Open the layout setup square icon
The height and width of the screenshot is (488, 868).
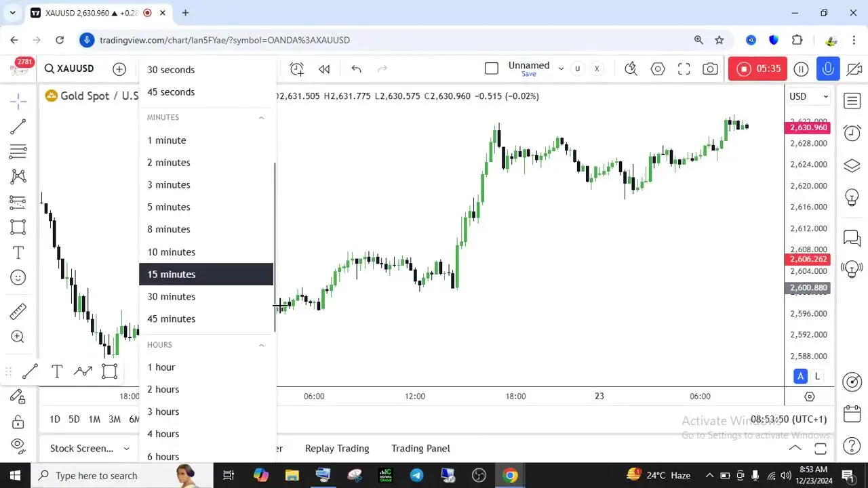point(492,68)
